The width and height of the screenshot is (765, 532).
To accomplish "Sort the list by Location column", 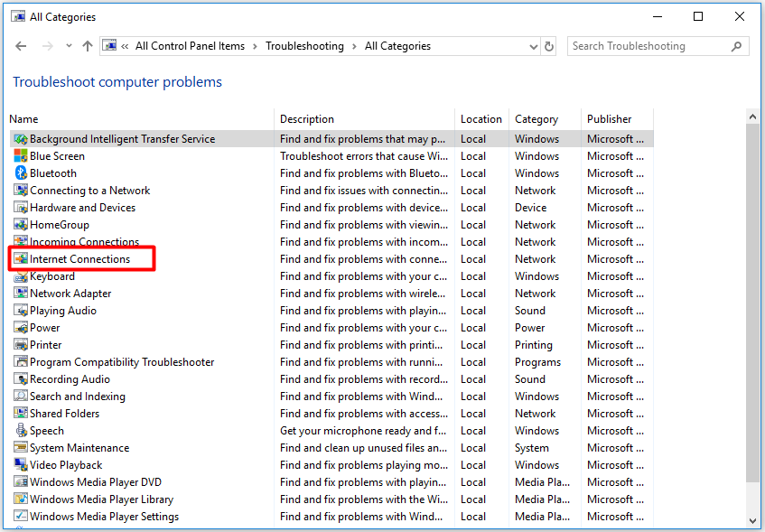I will click(482, 119).
